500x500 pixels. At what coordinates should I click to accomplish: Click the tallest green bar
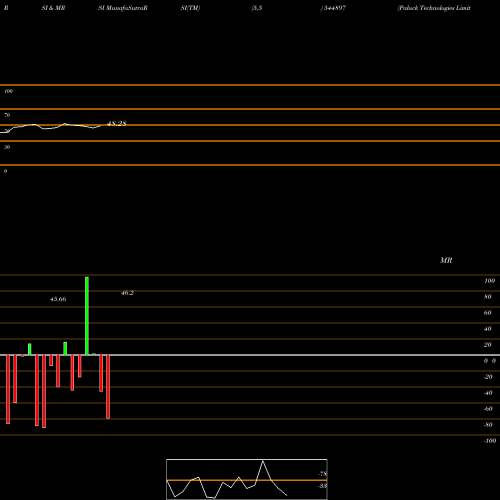(87, 316)
